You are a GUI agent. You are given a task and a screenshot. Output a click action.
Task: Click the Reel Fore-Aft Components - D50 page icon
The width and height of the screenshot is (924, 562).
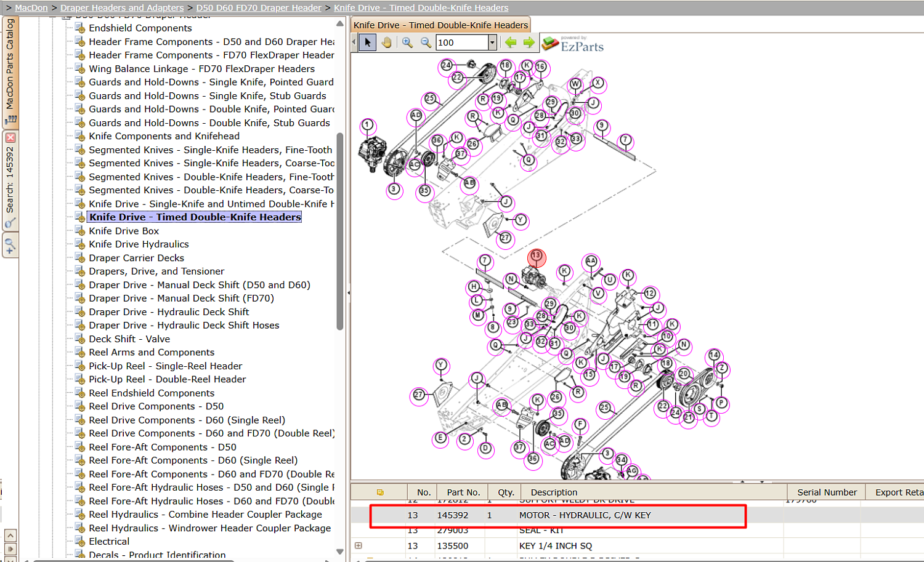coord(80,448)
